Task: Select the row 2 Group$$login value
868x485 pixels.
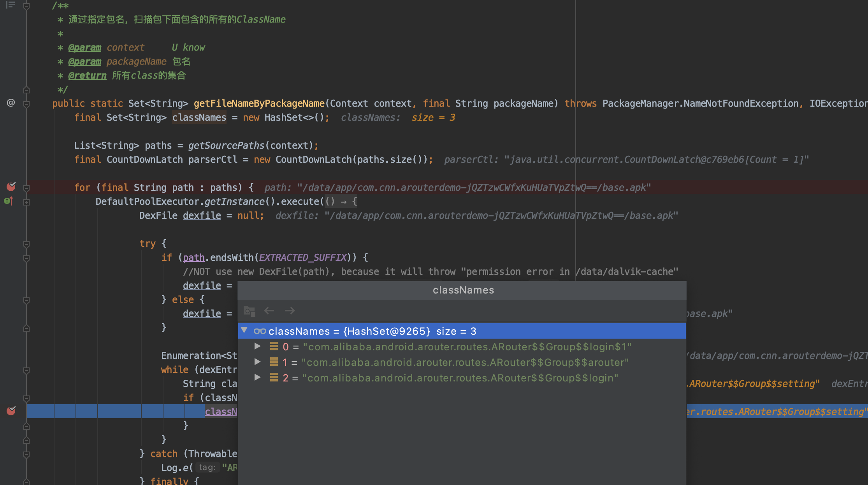Action: (462, 378)
